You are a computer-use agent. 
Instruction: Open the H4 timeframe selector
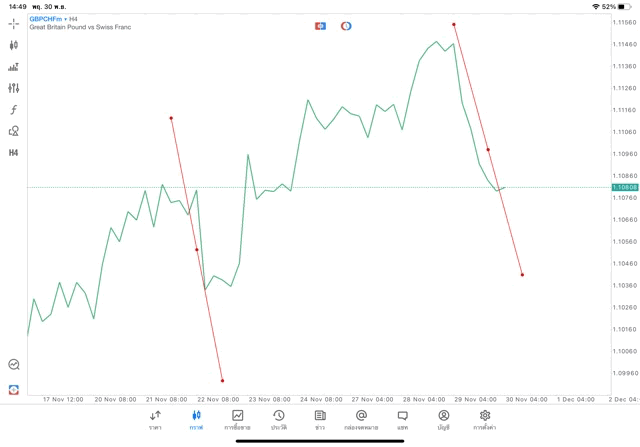[x=14, y=153]
